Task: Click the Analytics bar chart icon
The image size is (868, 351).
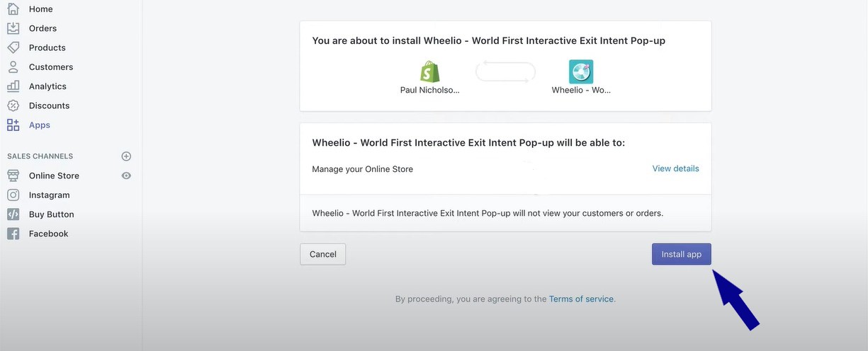Action: [13, 86]
